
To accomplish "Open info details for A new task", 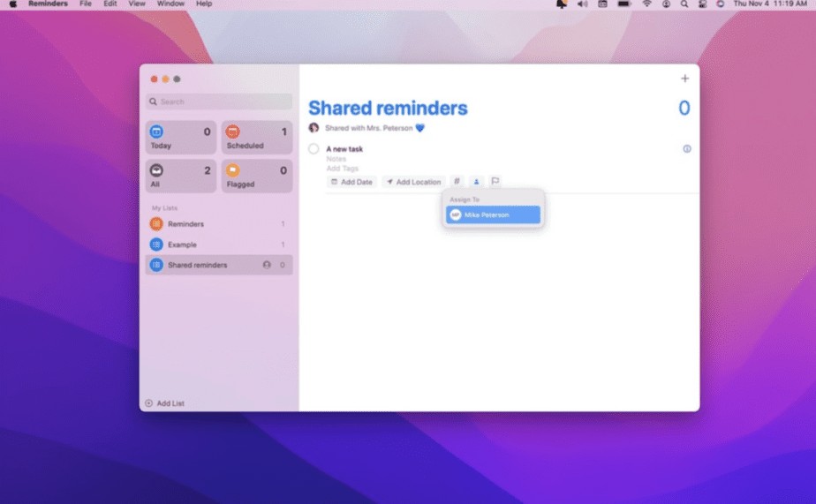I will (x=687, y=149).
